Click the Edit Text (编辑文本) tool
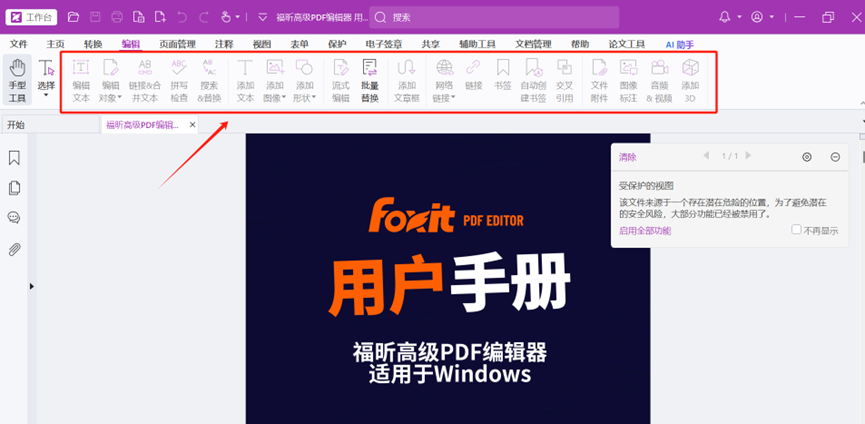Screen dimensions: 865x424 [81, 81]
